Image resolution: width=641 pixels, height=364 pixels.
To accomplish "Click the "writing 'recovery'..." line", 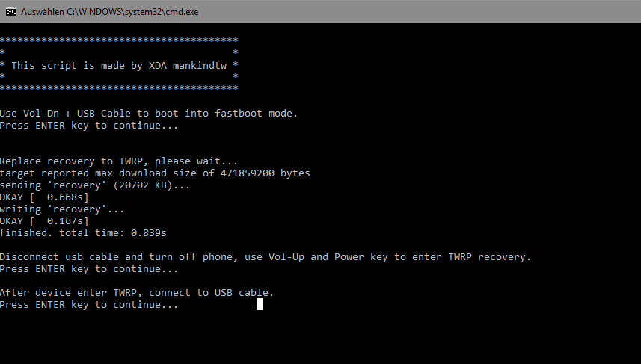I will point(62,209).
